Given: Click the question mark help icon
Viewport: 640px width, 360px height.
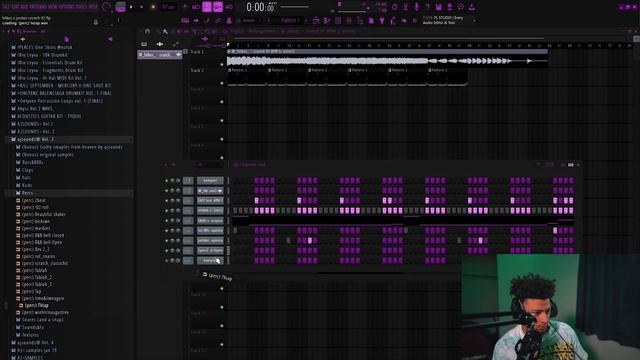Looking at the screenshot, I should [427, 7].
